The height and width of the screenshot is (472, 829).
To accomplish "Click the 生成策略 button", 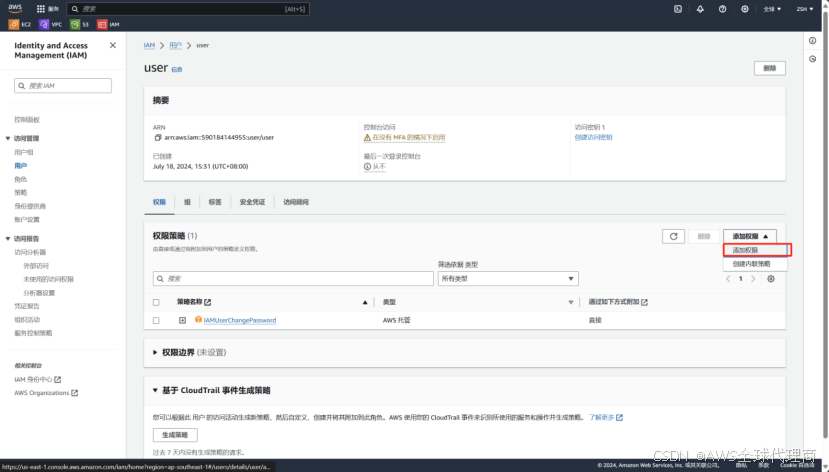I will 175,435.
